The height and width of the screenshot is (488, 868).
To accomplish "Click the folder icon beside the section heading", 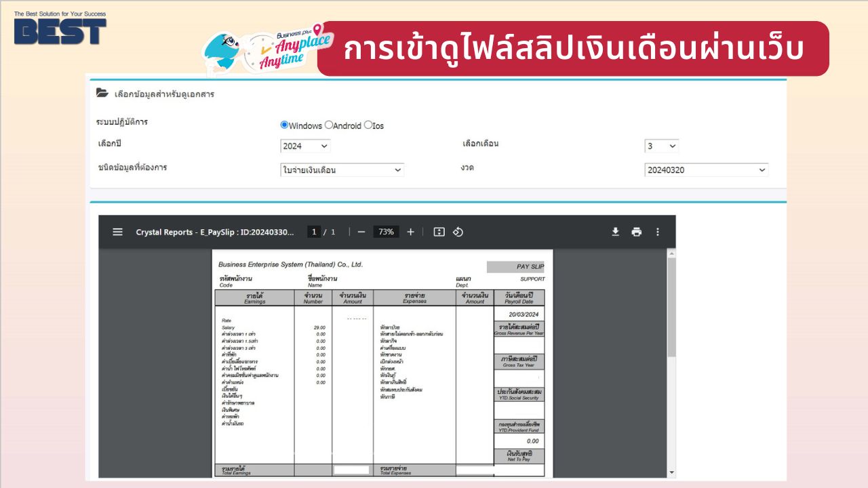I will [x=102, y=94].
